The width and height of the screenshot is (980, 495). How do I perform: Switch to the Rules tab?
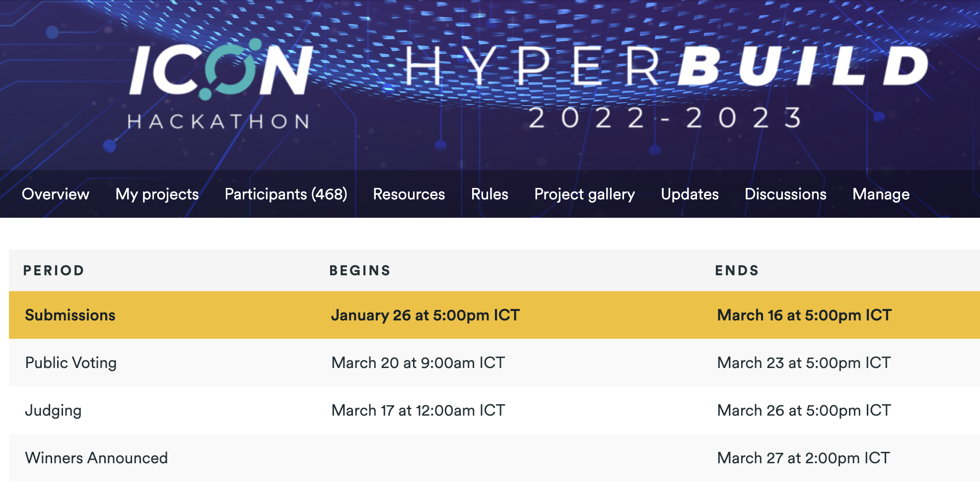tap(490, 194)
